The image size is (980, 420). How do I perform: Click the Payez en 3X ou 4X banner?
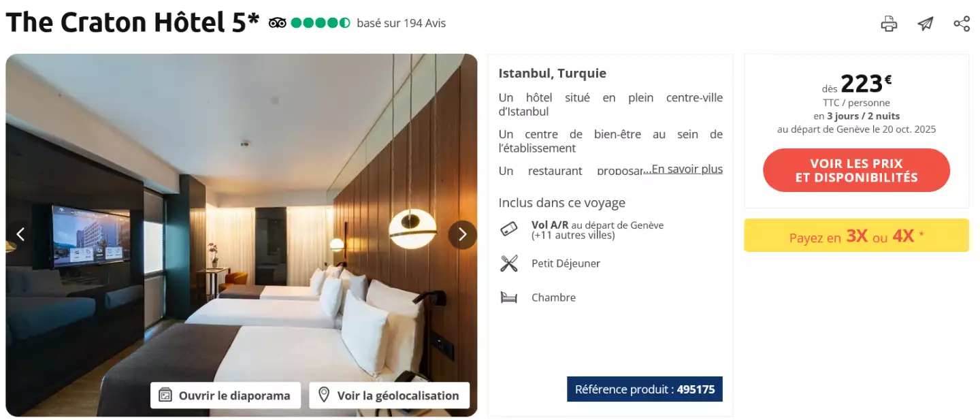point(856,236)
